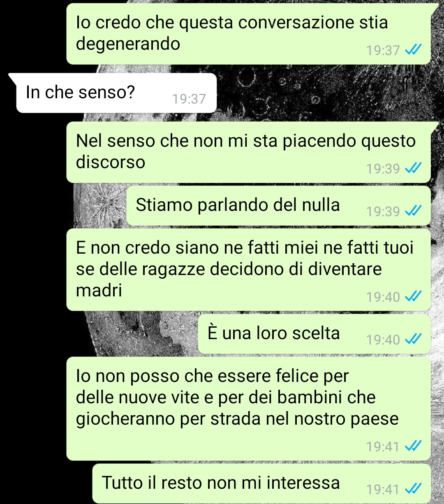Image resolution: width=444 pixels, height=504 pixels.
Task: Click blue double-check on 'Stiamo parlando del nulla'
Action: pyautogui.click(x=413, y=211)
